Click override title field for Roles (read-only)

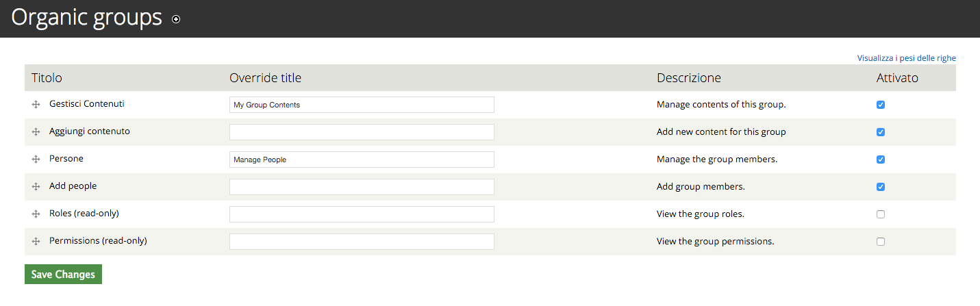[362, 214]
